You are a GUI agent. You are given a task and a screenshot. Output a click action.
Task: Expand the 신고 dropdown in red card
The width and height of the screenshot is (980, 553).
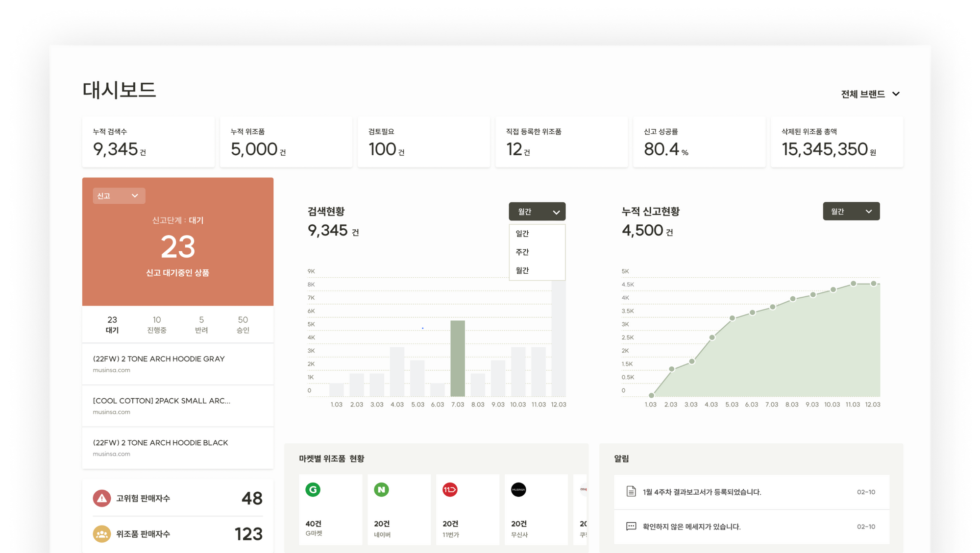click(x=119, y=195)
